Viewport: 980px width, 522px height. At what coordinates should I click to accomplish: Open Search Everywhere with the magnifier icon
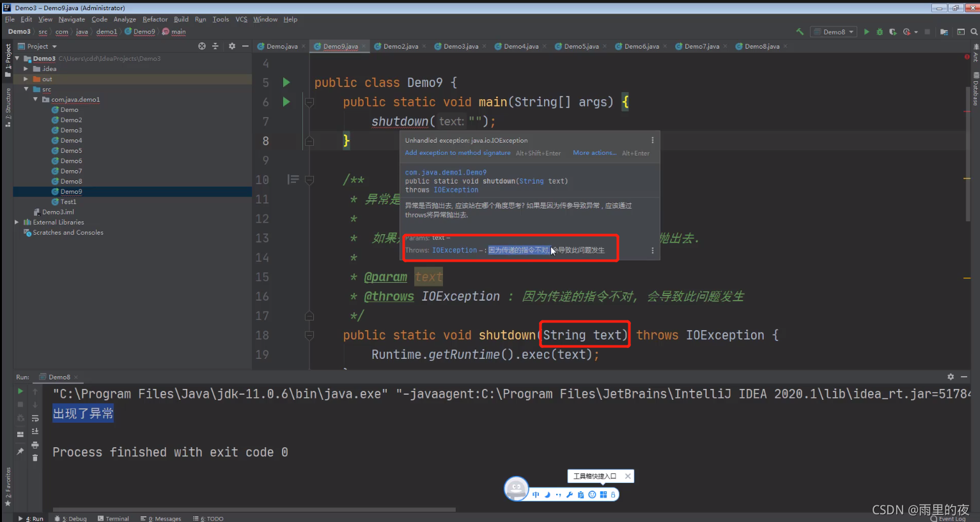(x=973, y=31)
